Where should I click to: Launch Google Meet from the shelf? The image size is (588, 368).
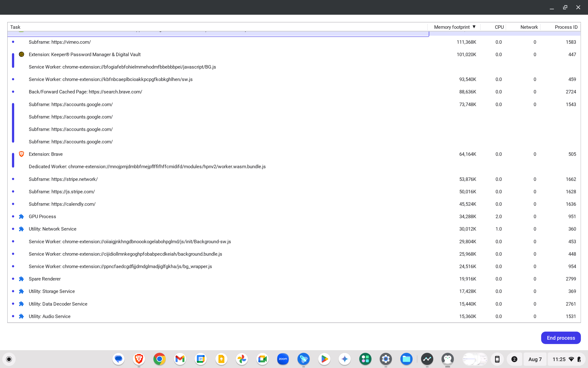pyautogui.click(x=262, y=359)
